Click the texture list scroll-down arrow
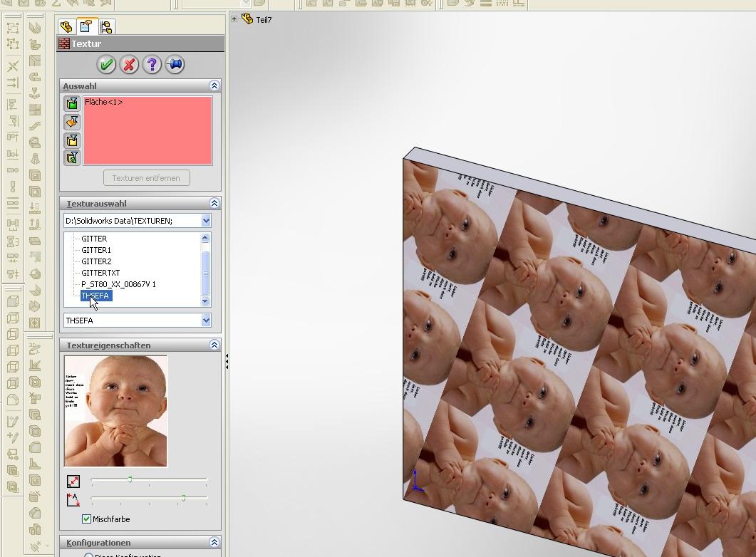756x557 pixels. [205, 301]
